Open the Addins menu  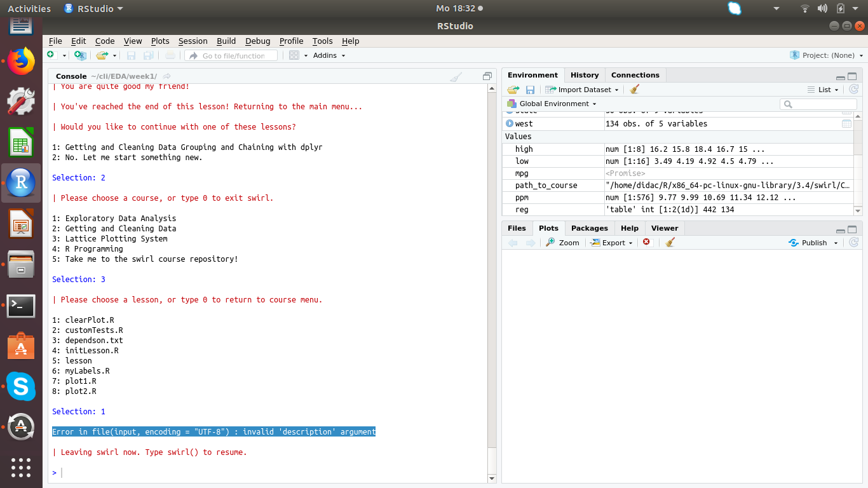coord(326,55)
